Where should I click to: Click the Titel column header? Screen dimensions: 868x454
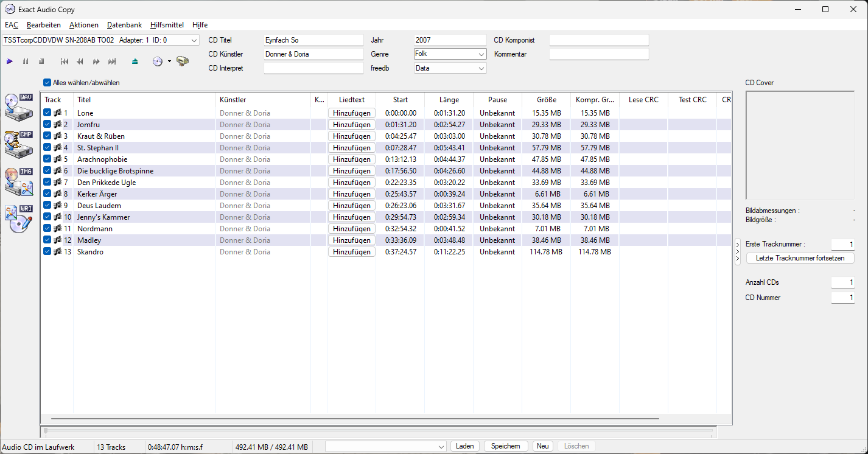[x=144, y=100]
